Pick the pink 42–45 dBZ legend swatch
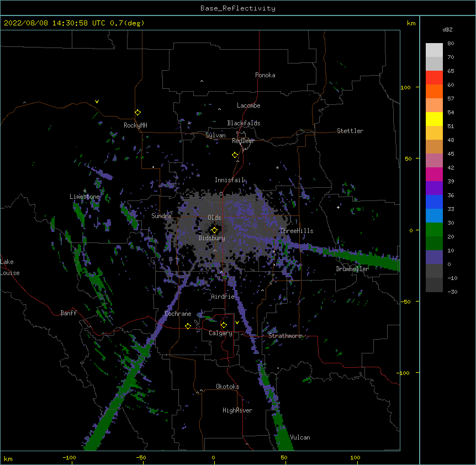 pyautogui.click(x=434, y=160)
